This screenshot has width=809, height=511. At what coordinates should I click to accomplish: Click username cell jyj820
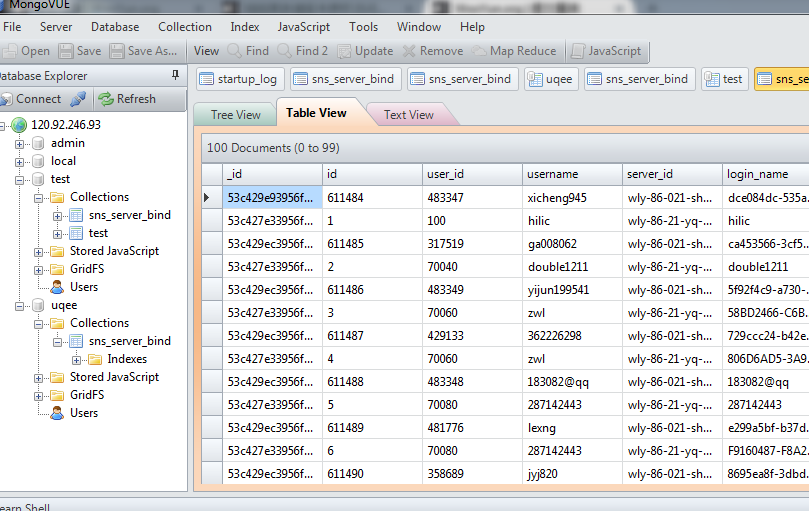573,473
